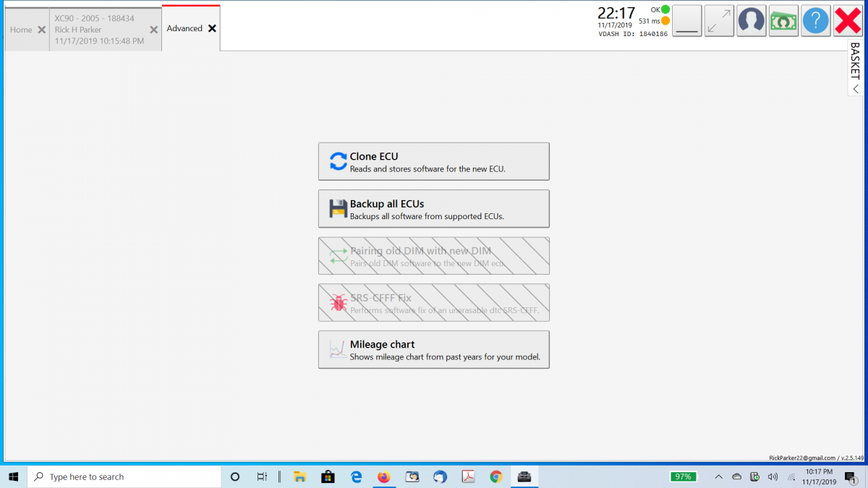Close the Advanced tab

click(212, 28)
